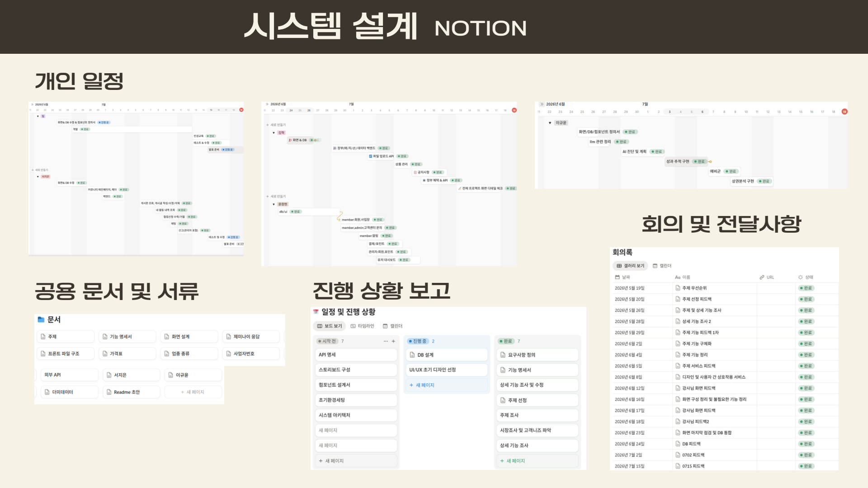The height and width of the screenshot is (488, 868).
Task: Open the more options dots in the 시작 전 column
Action: pos(386,341)
